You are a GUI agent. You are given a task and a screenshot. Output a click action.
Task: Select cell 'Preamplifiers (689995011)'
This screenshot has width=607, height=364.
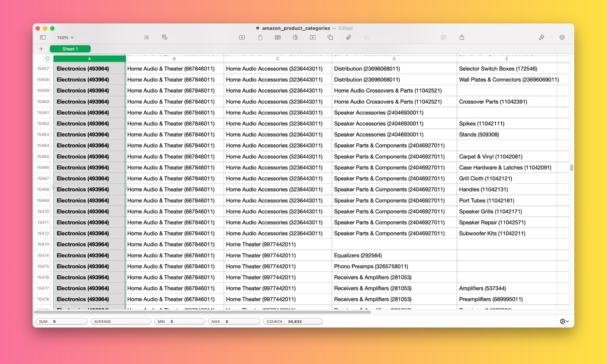507,299
